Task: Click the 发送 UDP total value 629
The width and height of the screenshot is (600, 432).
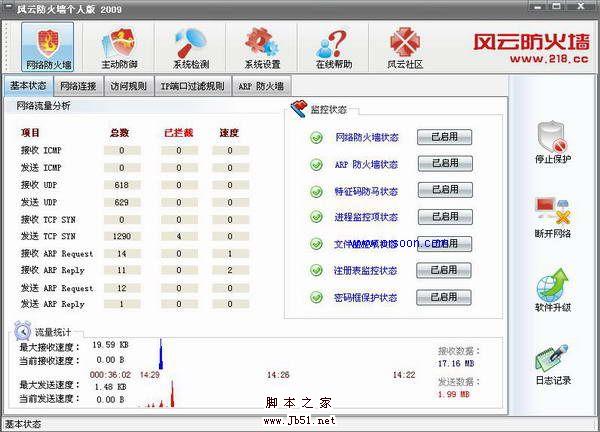Action: pos(122,202)
